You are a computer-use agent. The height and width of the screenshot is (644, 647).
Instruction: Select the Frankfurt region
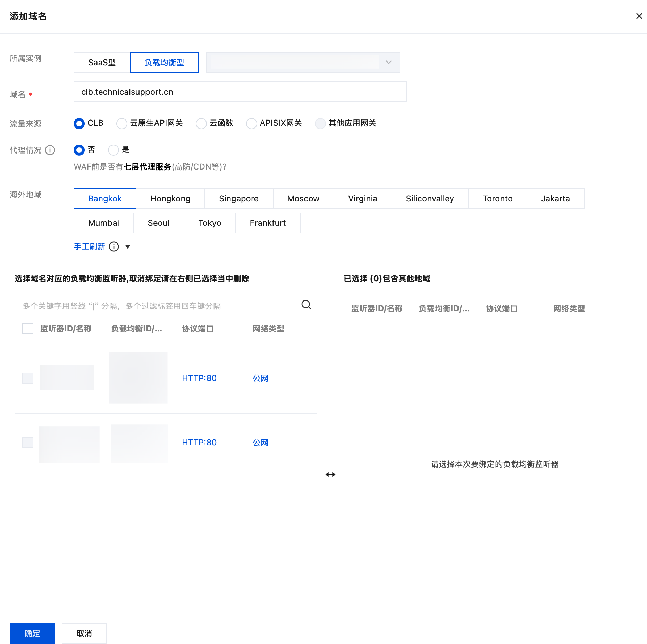[268, 223]
